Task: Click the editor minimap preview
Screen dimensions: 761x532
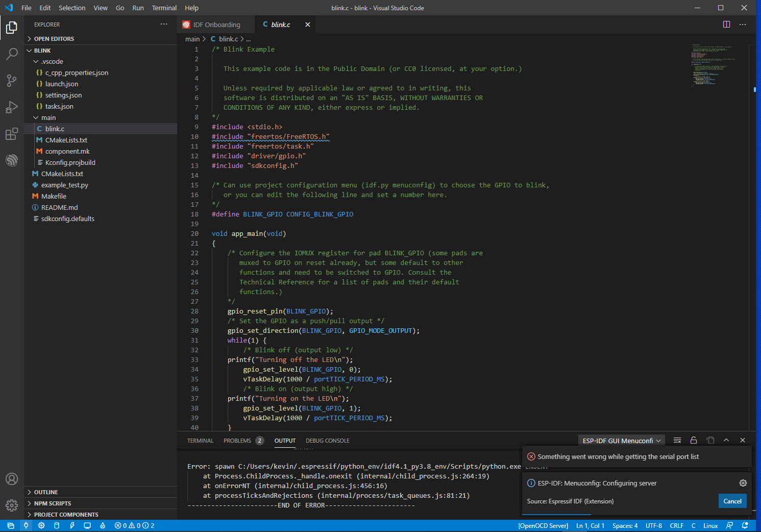Action: [x=714, y=65]
